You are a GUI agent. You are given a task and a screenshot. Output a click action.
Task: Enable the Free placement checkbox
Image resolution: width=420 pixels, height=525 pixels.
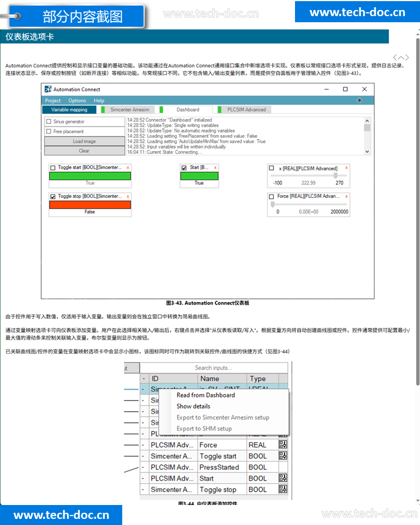(x=49, y=131)
